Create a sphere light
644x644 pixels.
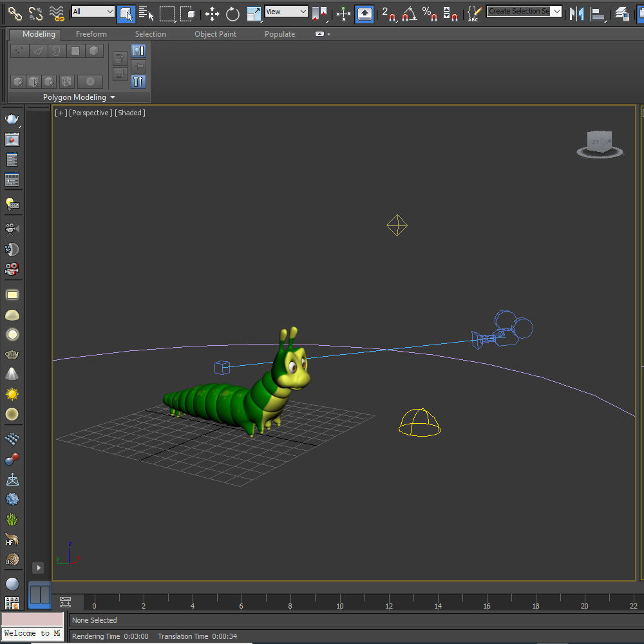coord(12,335)
